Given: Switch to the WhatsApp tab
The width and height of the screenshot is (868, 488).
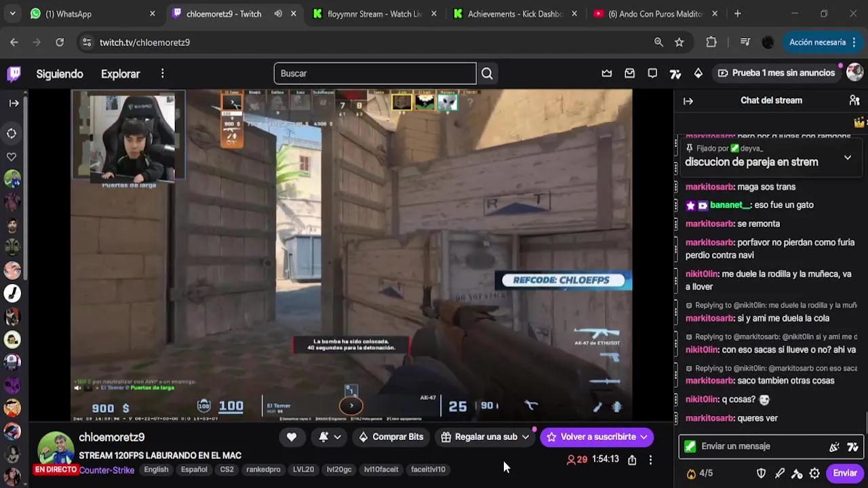Looking at the screenshot, I should (92, 14).
